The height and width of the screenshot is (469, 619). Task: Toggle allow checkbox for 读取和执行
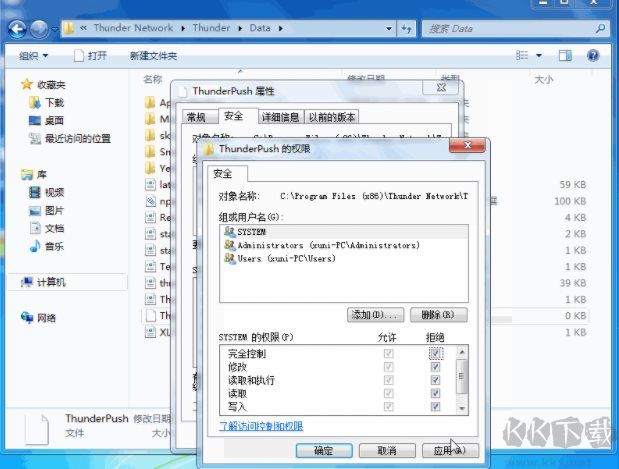388,380
